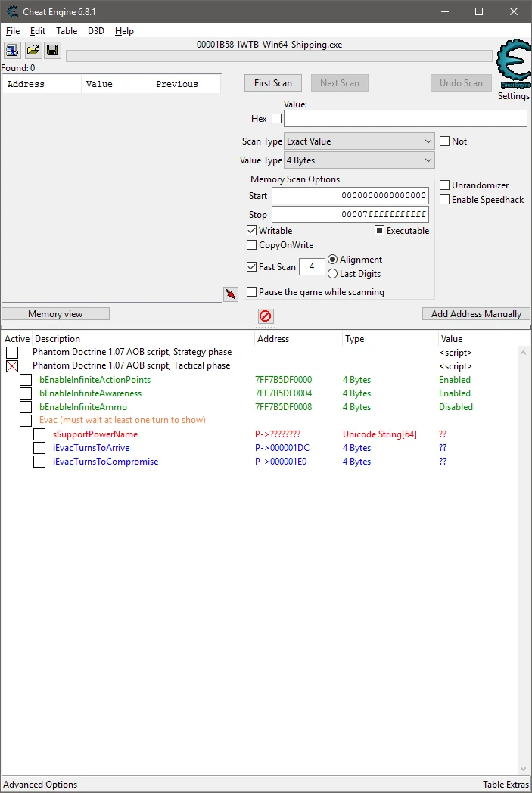Open the Scan Type dropdown
The width and height of the screenshot is (532, 793).
[x=359, y=141]
